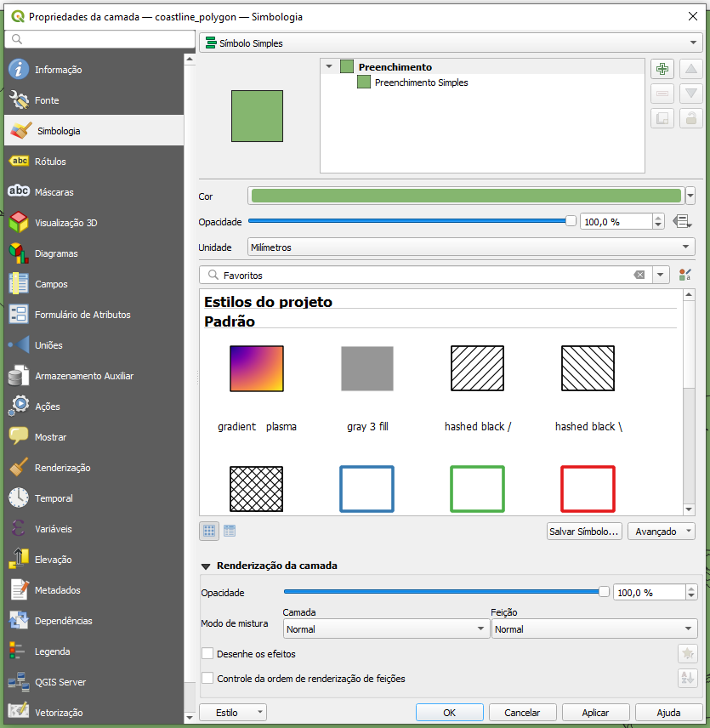This screenshot has width=710, height=728.
Task: Click the data-defined override icon beside Opacidade
Action: (x=681, y=221)
